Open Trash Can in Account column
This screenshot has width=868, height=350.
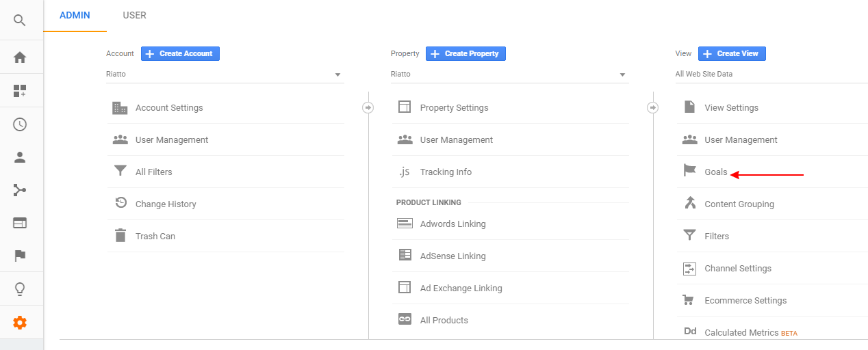[155, 237]
